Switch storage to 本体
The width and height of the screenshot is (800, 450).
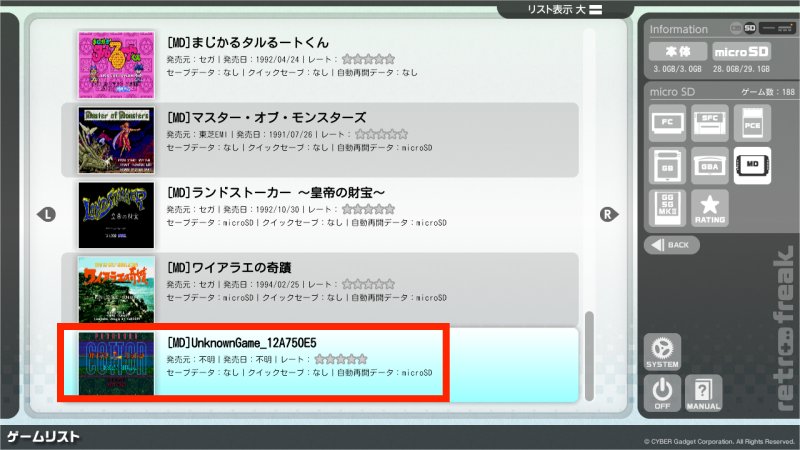(678, 52)
